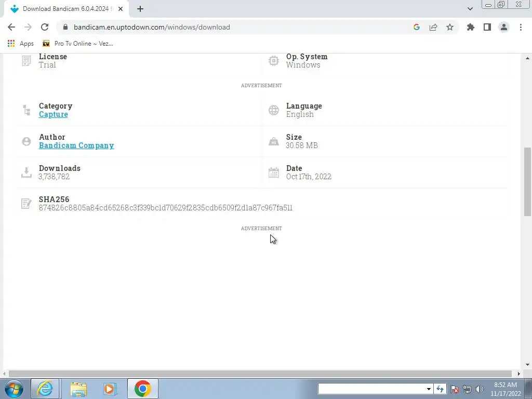Click the License document icon
Screen dimensions: 532x399
coord(26,61)
